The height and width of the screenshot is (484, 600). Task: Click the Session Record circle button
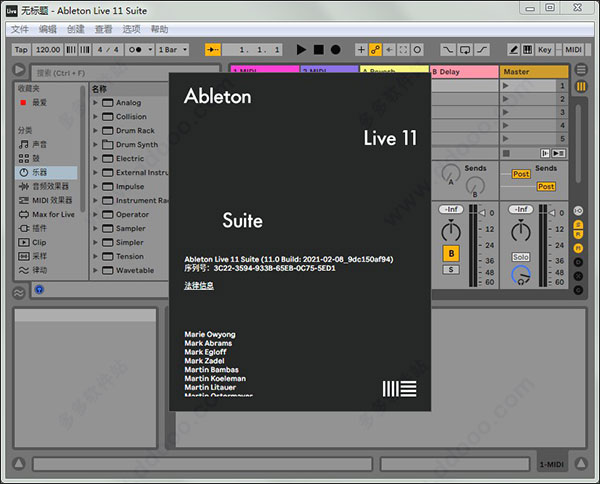coord(417,50)
